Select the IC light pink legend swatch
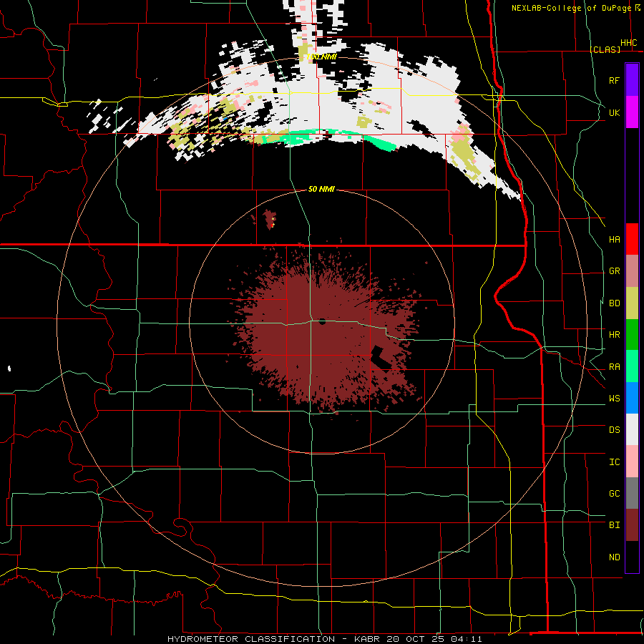644x644 pixels. point(632,462)
